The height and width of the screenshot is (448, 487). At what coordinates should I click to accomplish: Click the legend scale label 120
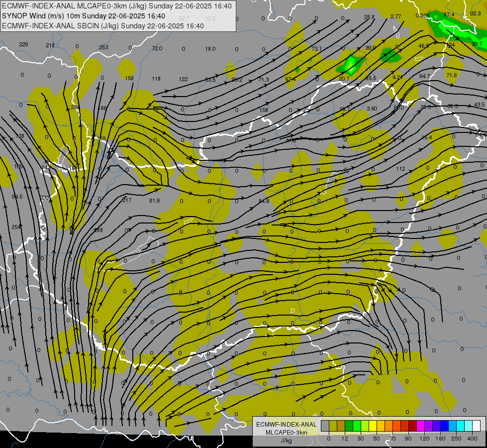(424, 439)
